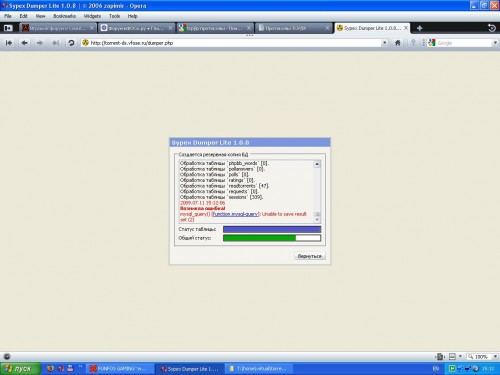
Task: Click the Forward navigation arrow
Action: click(x=40, y=43)
